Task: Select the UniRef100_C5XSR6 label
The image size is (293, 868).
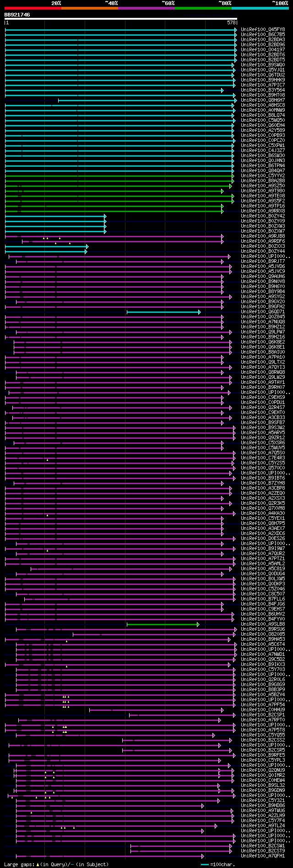Action: coord(263,442)
